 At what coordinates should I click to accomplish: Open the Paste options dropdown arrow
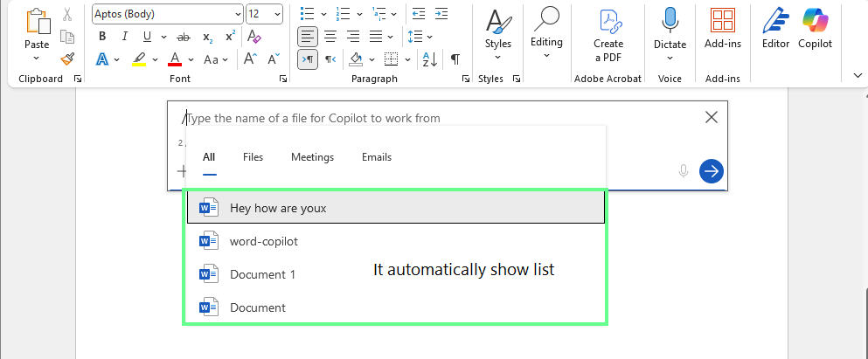tap(37, 58)
